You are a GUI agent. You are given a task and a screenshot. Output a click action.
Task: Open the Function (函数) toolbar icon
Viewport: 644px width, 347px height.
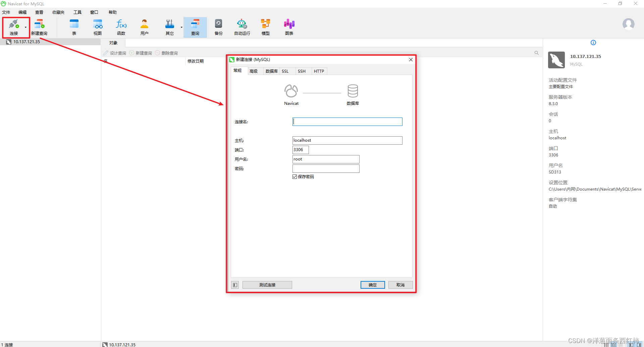(x=121, y=27)
